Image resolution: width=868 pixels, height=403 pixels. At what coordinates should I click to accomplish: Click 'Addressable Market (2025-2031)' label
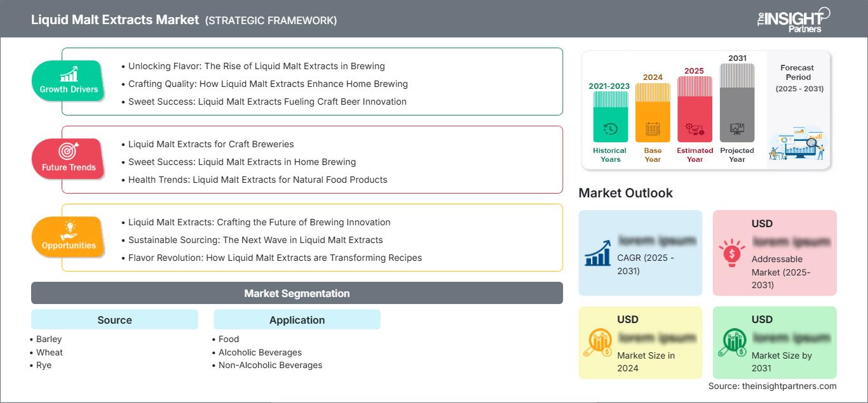(781, 272)
